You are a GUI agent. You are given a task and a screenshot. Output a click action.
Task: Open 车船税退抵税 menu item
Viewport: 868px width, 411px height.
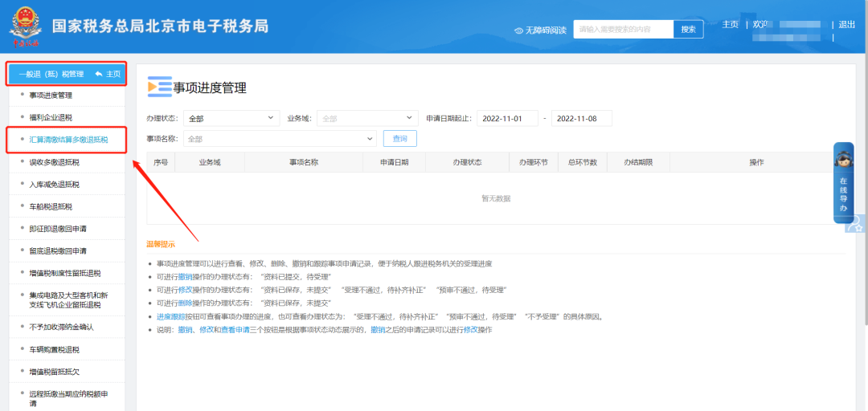pyautogui.click(x=51, y=206)
